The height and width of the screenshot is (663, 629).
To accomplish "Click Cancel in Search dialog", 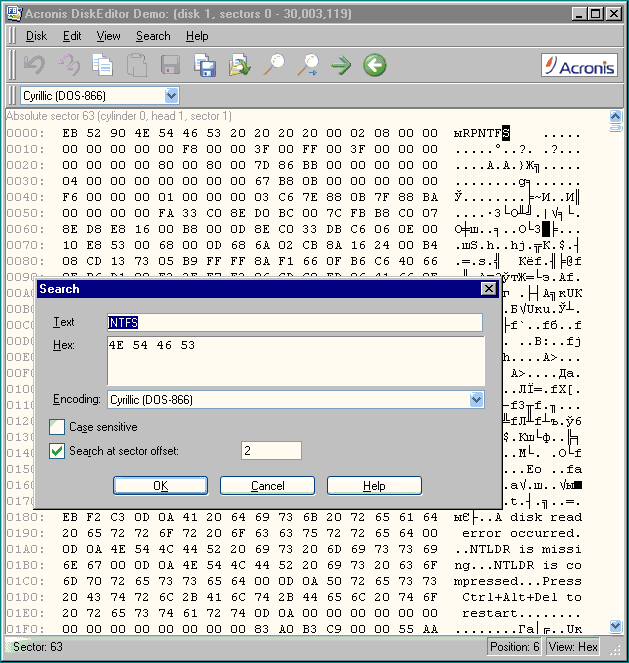I will coord(268,485).
